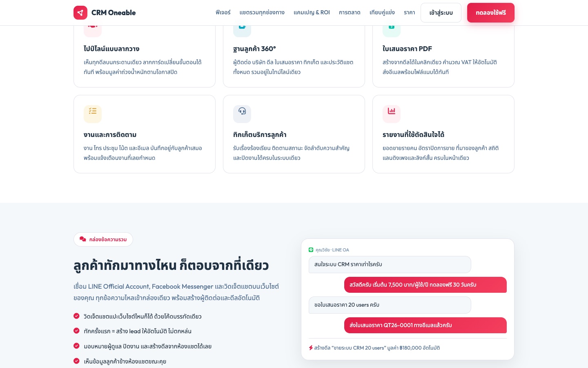
Task: Click chat message สนใจระบบ CRM ราคาเท่าไรครับ
Action: (390, 265)
